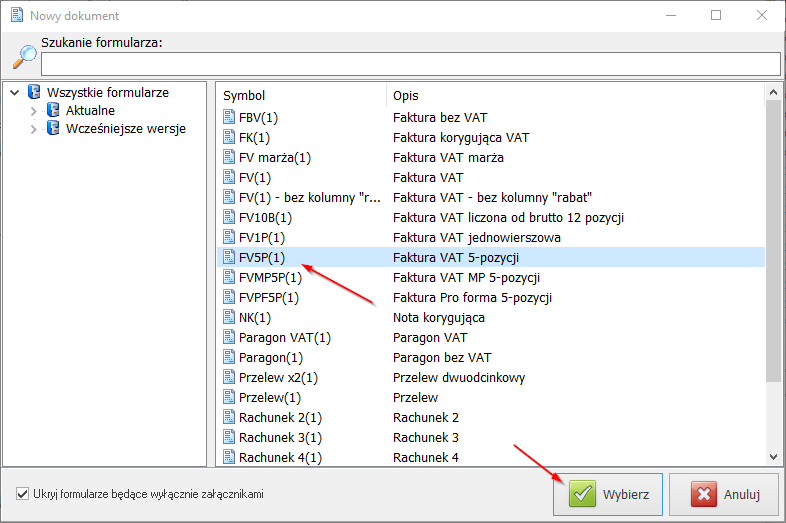Collapse the Wszystkie formularze tree node
The height and width of the screenshot is (523, 786).
click(x=14, y=93)
